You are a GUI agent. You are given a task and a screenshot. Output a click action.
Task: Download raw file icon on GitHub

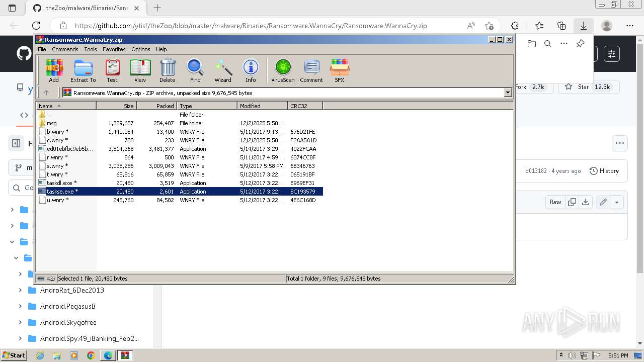[586, 202]
